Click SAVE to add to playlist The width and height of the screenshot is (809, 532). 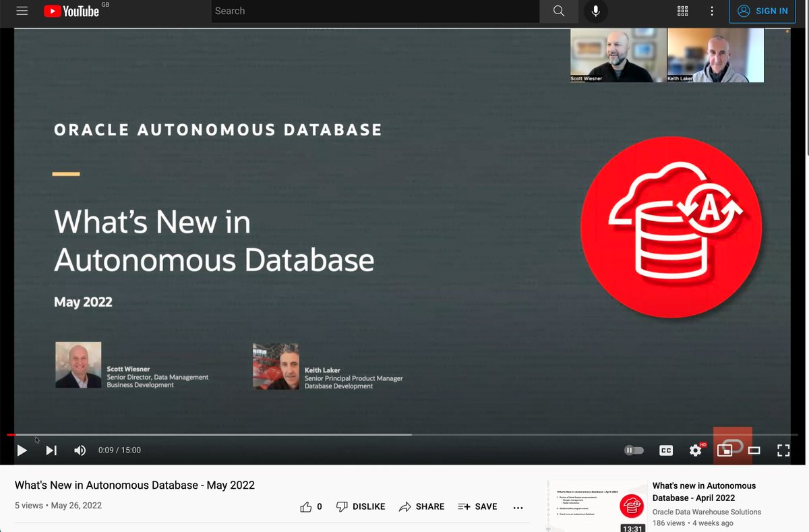pyautogui.click(x=477, y=506)
